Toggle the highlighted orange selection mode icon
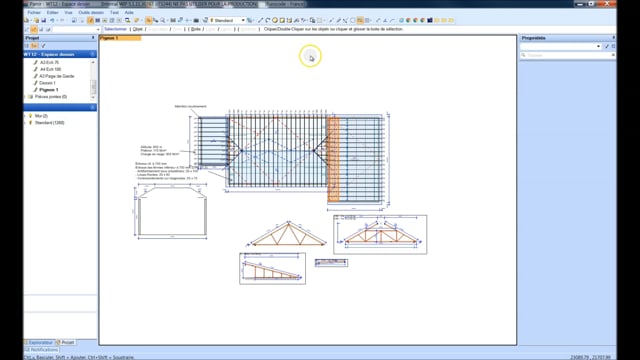This screenshot has width=640, height=360. 149,20
